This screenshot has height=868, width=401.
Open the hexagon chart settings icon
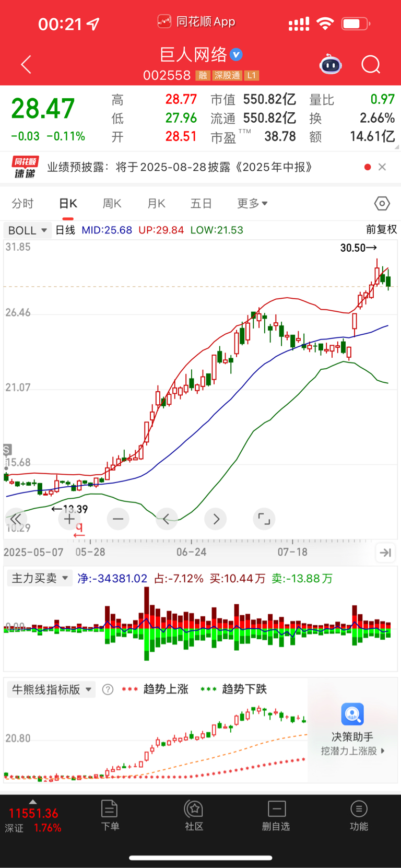point(382,203)
